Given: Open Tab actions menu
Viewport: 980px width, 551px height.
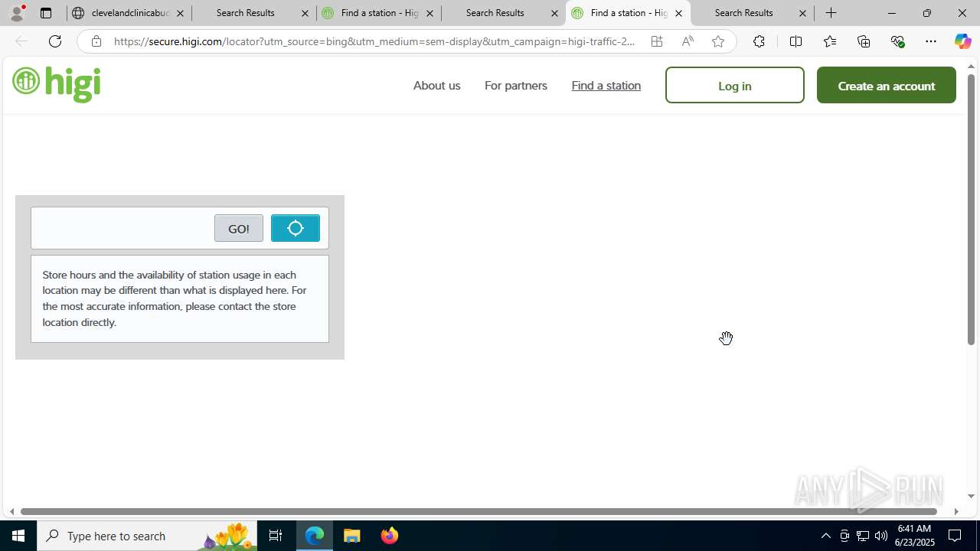Looking at the screenshot, I should click(46, 13).
